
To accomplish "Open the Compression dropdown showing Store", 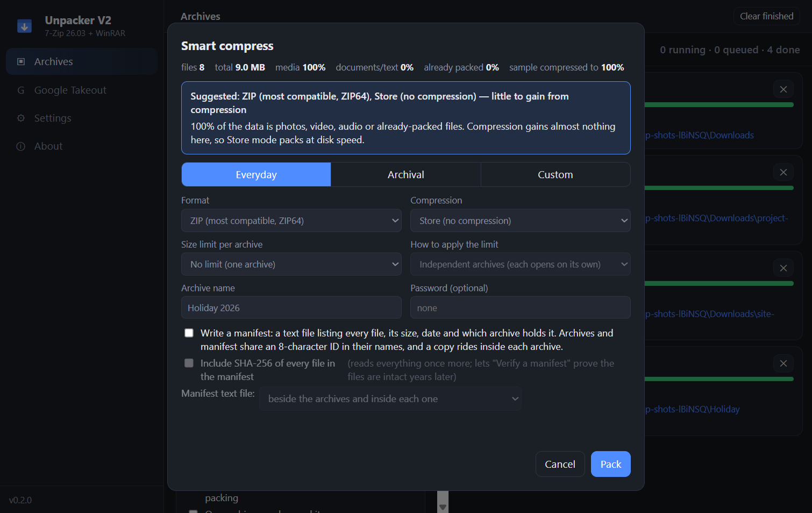I will click(x=521, y=220).
